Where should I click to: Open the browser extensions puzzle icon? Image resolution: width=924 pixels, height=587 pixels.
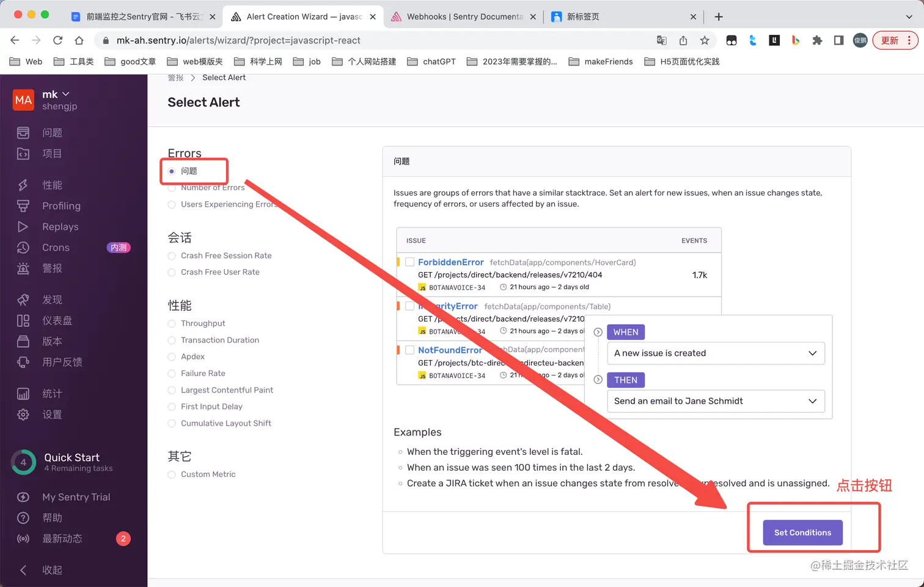pos(817,40)
